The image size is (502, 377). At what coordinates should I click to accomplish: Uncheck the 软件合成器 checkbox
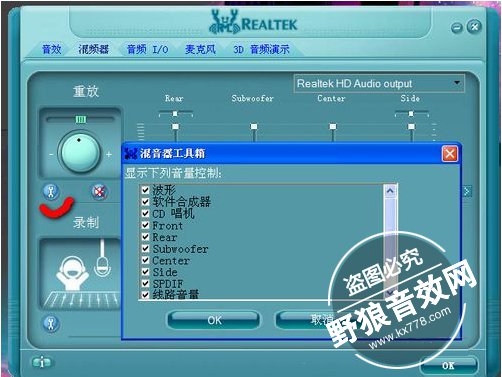coord(145,202)
